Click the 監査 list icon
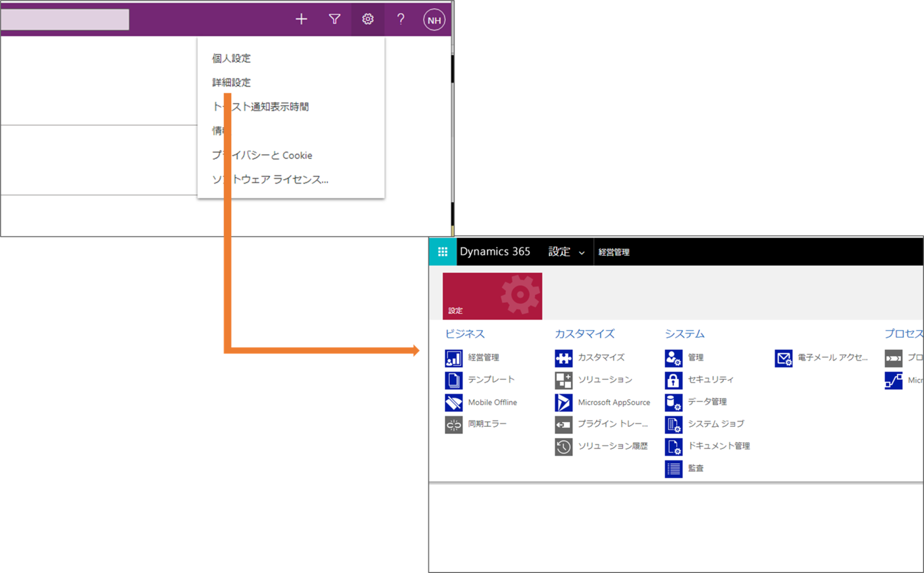 point(673,469)
